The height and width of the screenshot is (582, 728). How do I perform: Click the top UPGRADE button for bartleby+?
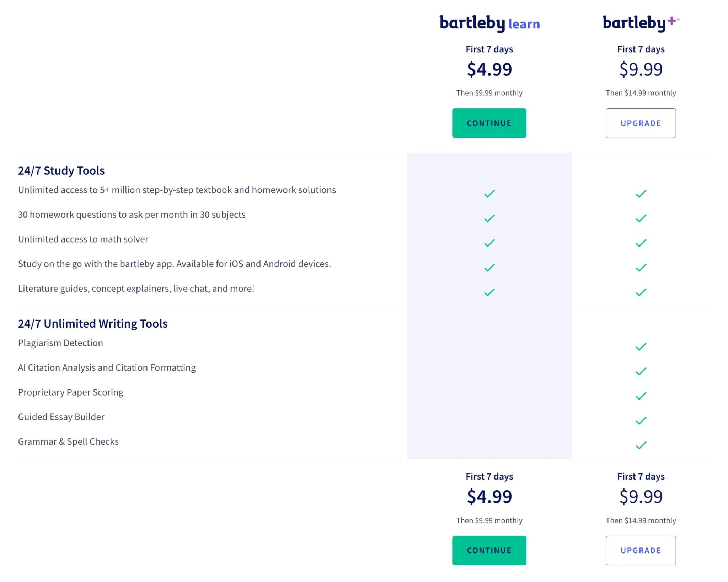641,123
